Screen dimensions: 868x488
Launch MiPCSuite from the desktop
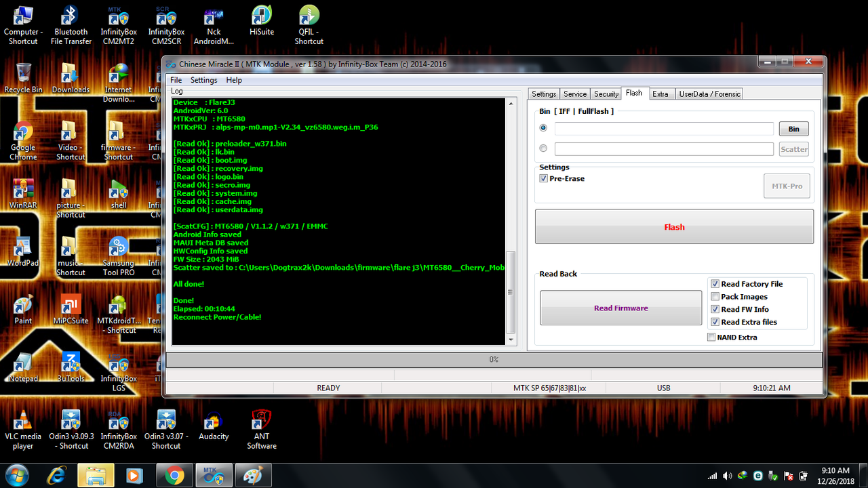click(71, 309)
